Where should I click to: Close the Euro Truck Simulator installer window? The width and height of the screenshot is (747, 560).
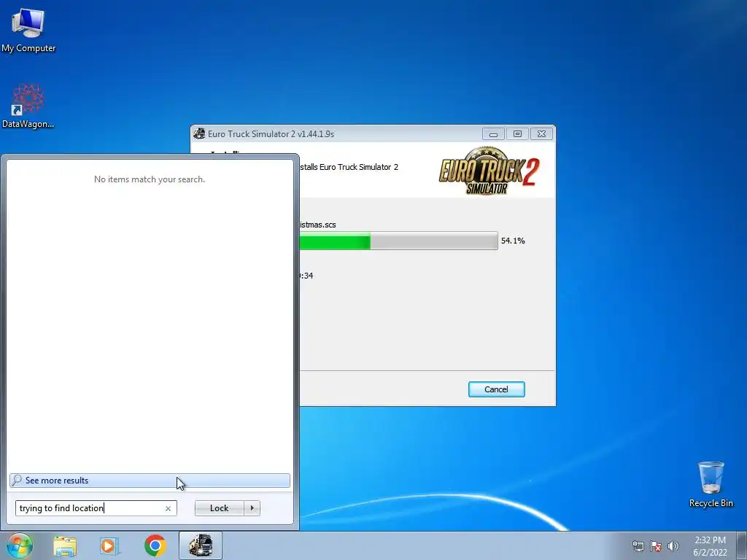point(541,134)
